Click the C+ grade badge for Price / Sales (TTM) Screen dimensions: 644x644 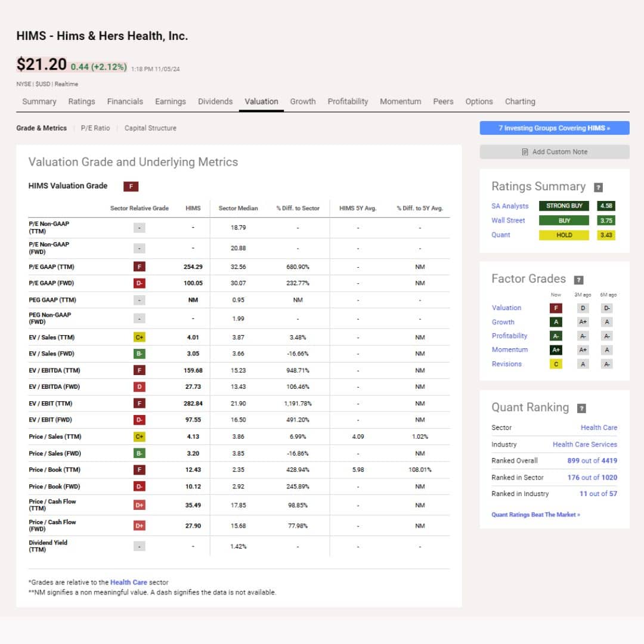[139, 436]
